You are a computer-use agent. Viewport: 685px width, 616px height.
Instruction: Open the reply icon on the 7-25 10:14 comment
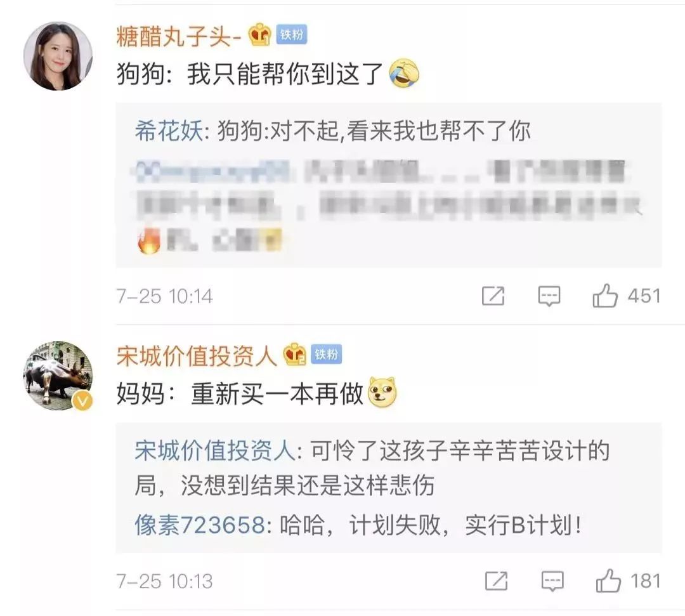[x=549, y=297]
